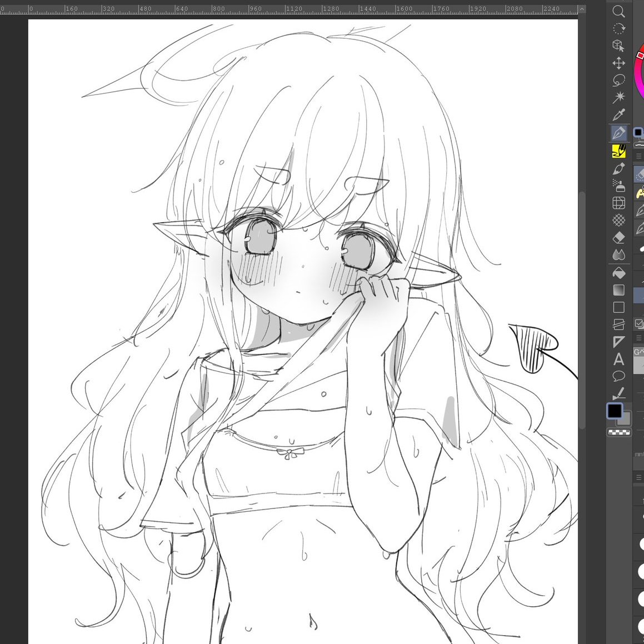Select the highlighted Pen tool
This screenshot has height=644, width=644.
[618, 133]
